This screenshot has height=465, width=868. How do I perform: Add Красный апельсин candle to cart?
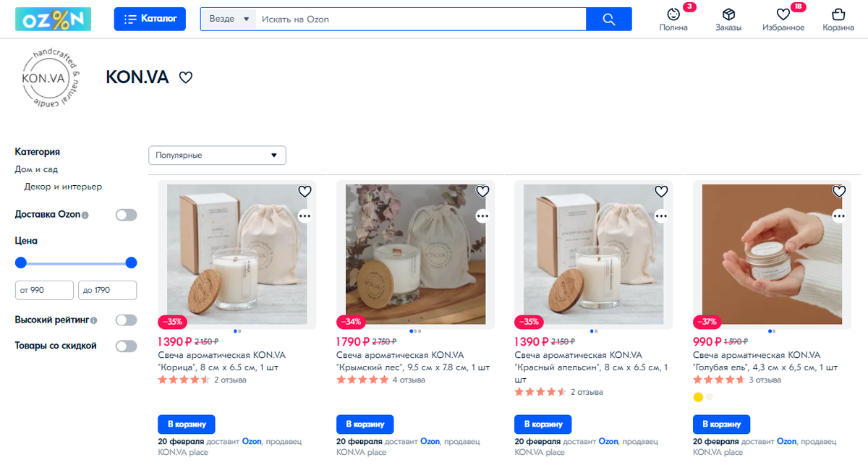pyautogui.click(x=543, y=424)
